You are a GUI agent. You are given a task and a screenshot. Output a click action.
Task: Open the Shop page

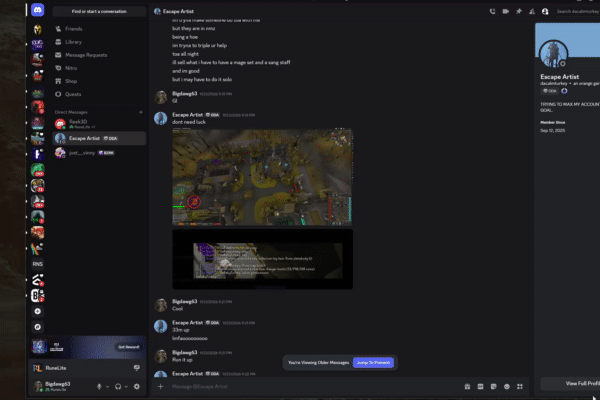99,81
